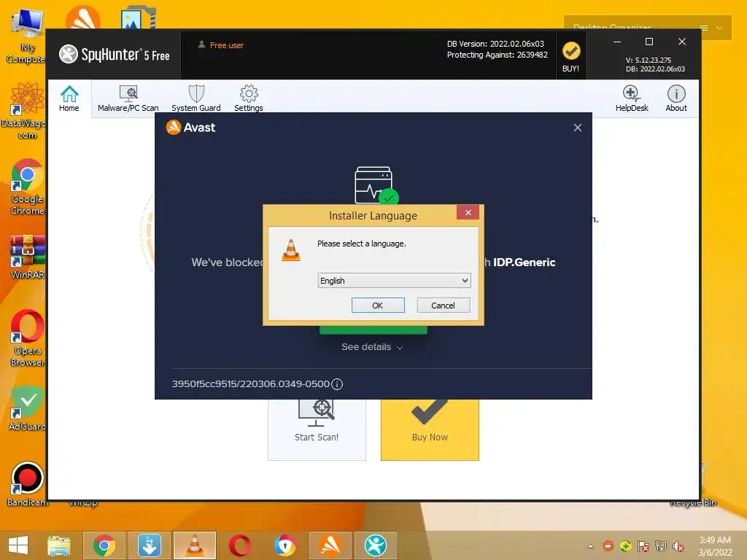This screenshot has height=560, width=747.
Task: Open the Malware/PC Scan tab
Action: click(128, 98)
